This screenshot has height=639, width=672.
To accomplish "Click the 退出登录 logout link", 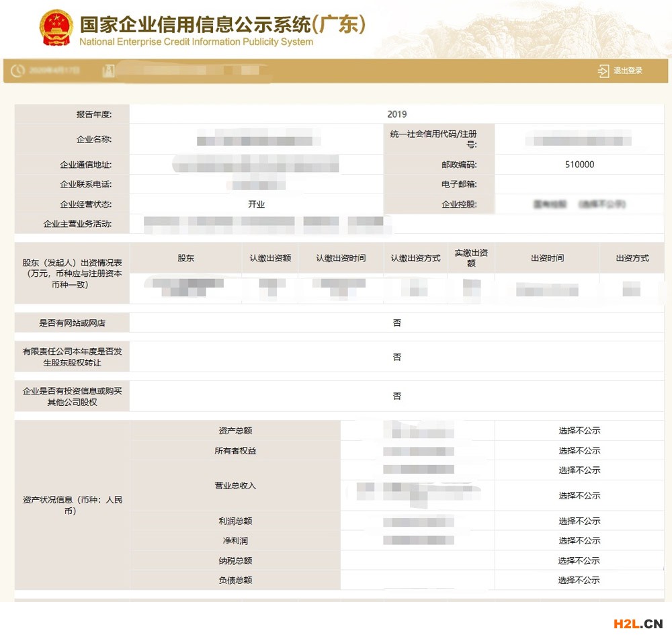I will click(x=628, y=71).
